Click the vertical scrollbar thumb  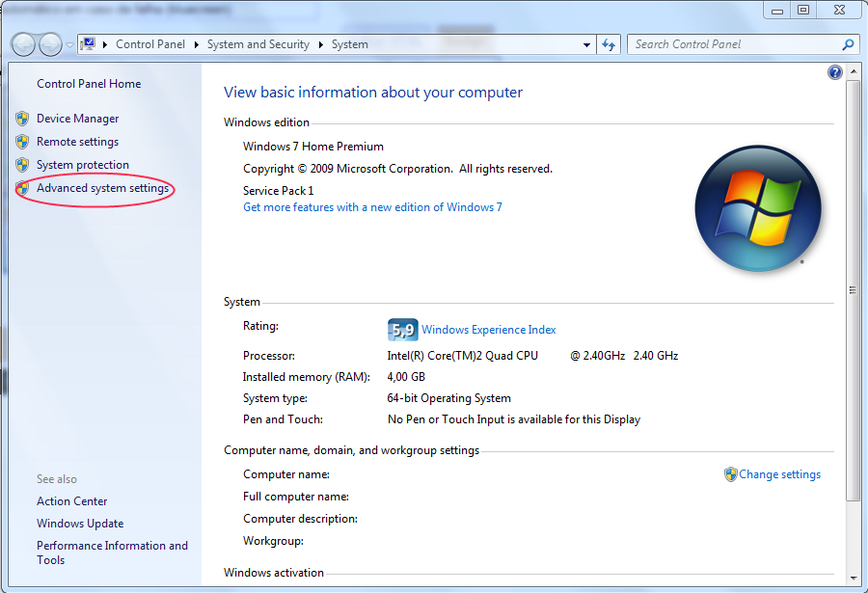tap(854, 290)
